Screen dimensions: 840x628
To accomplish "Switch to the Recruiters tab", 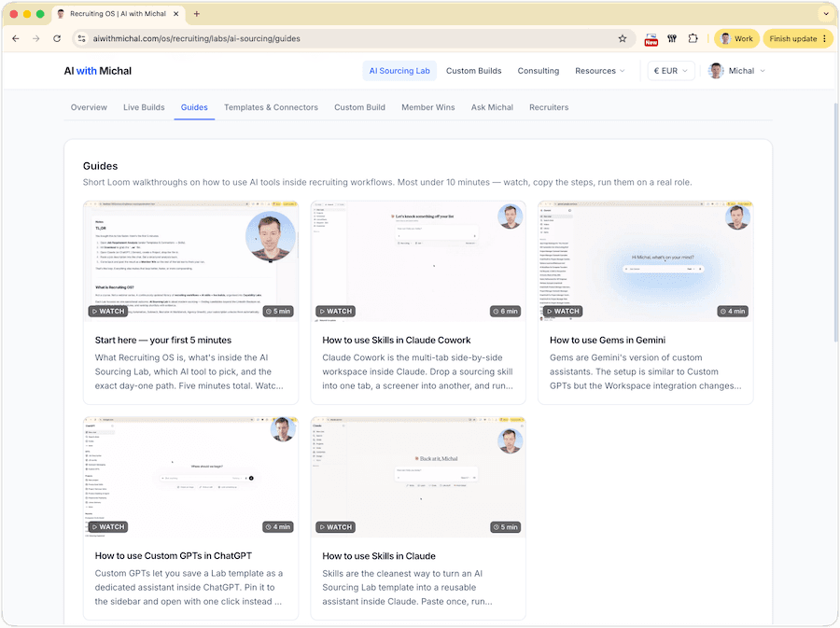I will pos(549,107).
